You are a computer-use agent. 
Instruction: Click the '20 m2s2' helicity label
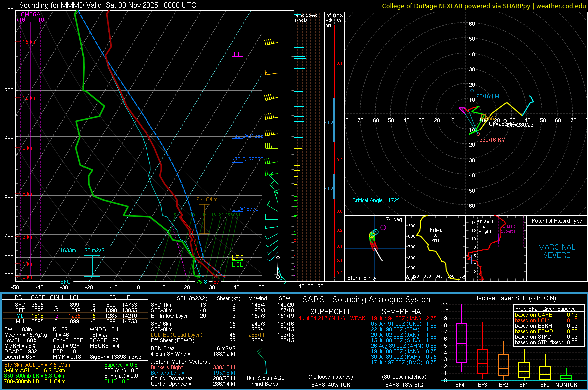point(95,250)
